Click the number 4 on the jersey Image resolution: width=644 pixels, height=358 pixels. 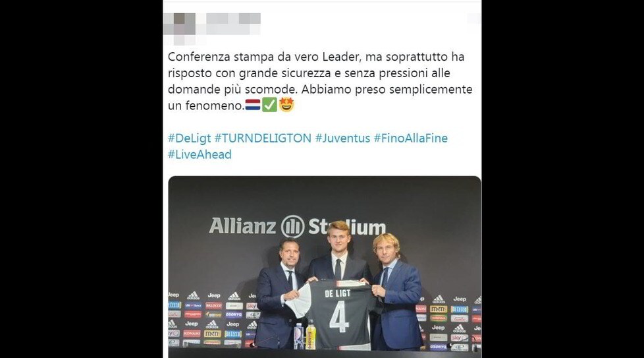point(339,316)
